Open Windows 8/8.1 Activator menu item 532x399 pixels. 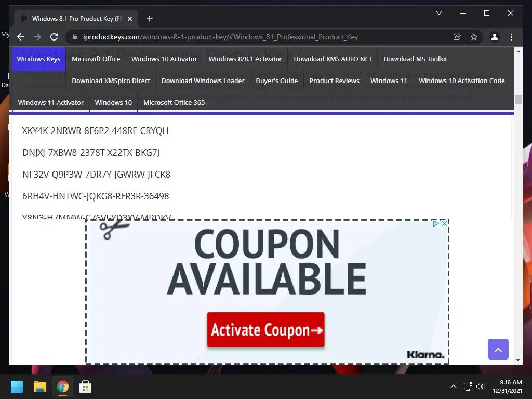(x=245, y=59)
